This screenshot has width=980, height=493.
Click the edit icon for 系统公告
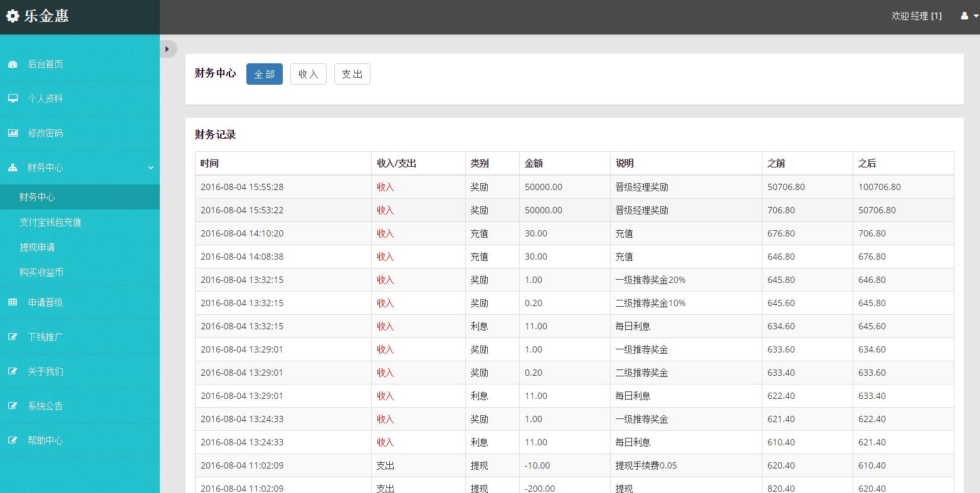pos(13,406)
